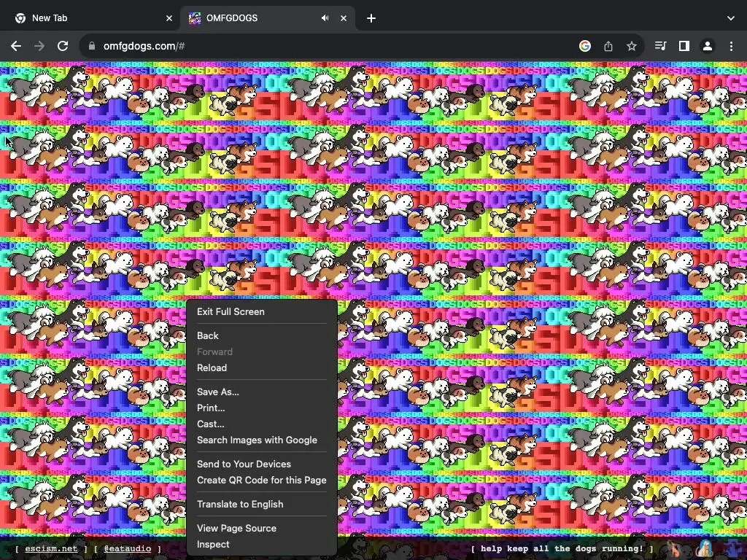This screenshot has height=560, width=747.
Task: Choose Search Images with Google
Action: click(262, 440)
